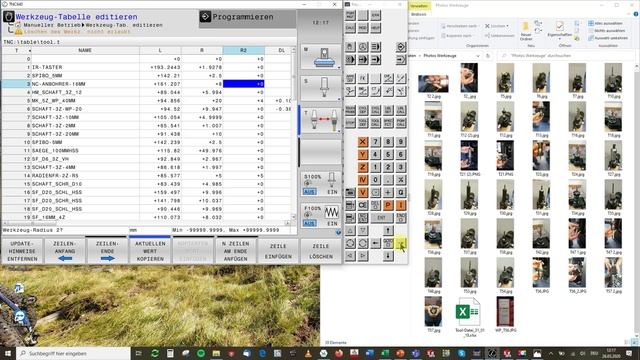The image size is (640, 360).
Task: Click number 5 on keypad
Action: [x=388, y=154]
